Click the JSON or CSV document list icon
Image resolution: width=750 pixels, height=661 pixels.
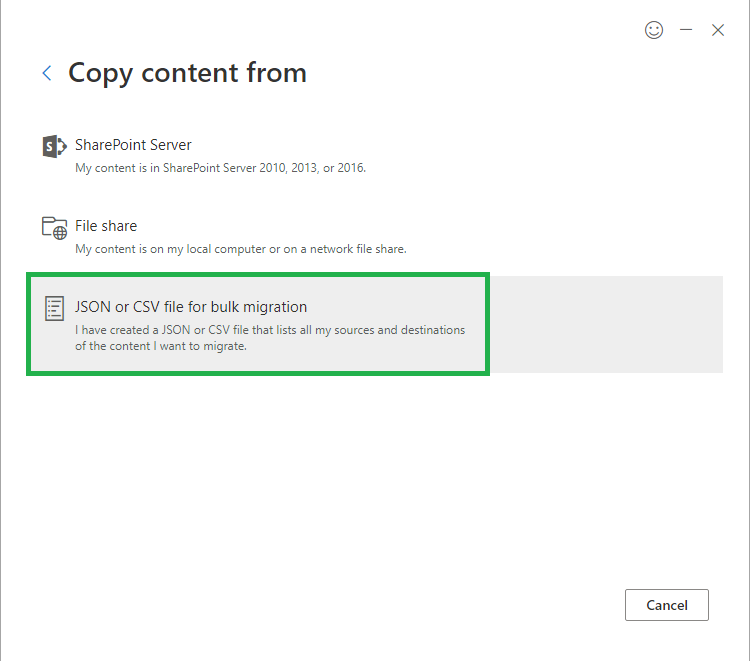coord(54,308)
